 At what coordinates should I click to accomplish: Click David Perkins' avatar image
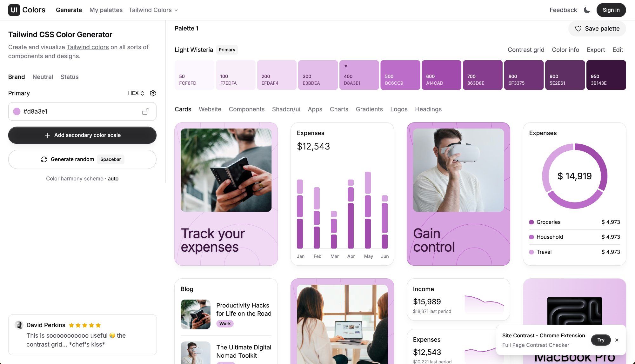(19, 325)
